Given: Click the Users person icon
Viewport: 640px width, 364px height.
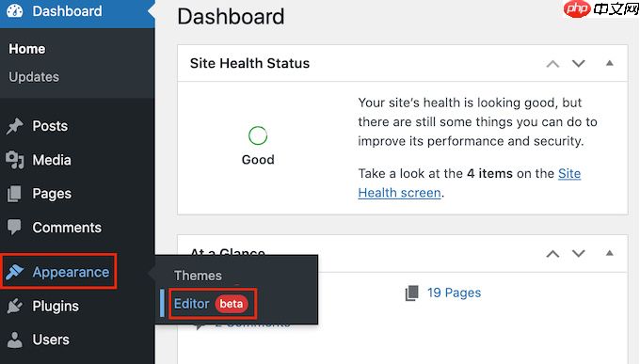Looking at the screenshot, I should pos(15,340).
